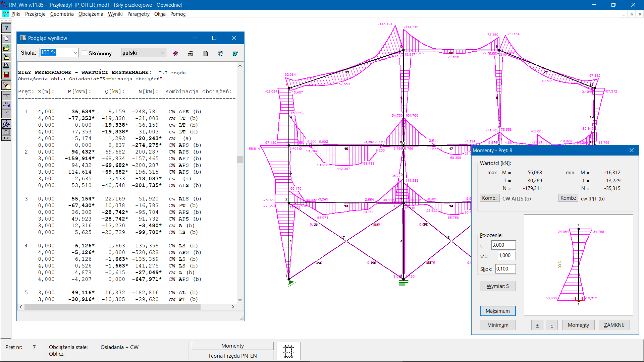Screen dimensions: 644x362
Task: Open the polski language dropdown
Action: tap(163, 53)
